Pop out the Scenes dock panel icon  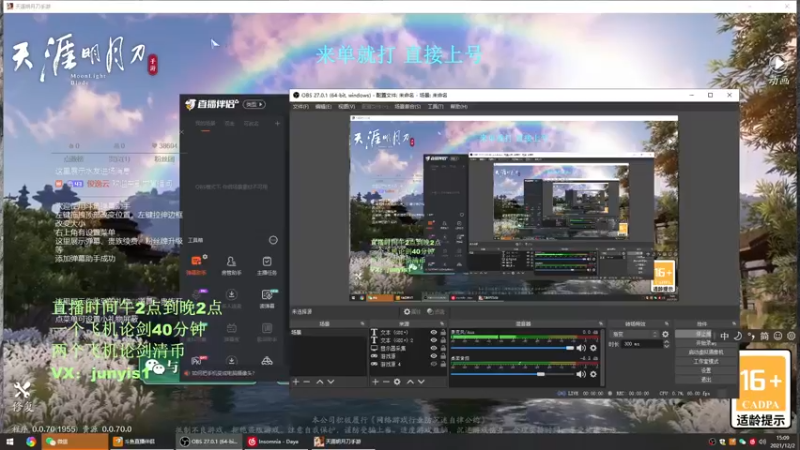pos(362,324)
